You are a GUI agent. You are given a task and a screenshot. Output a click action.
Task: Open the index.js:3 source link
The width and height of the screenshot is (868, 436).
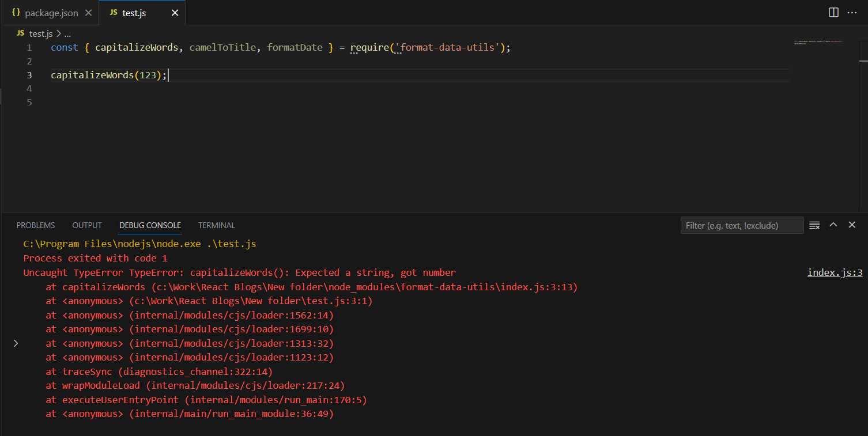[835, 272]
